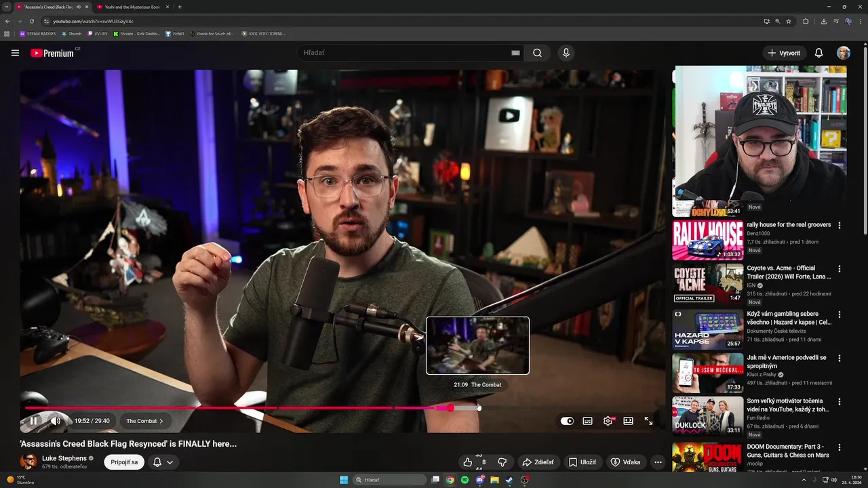Click the address bar URL
Screen dimensions: 868x488
[x=93, y=21]
